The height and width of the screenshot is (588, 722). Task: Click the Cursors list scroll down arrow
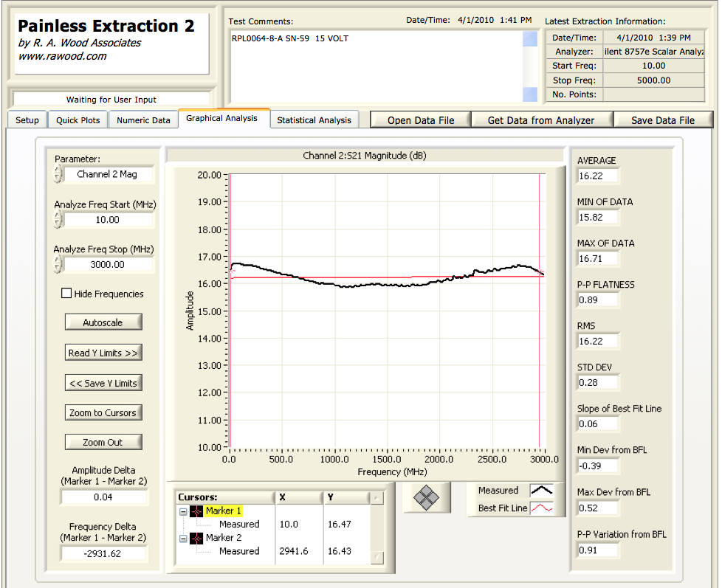pyautogui.click(x=377, y=557)
